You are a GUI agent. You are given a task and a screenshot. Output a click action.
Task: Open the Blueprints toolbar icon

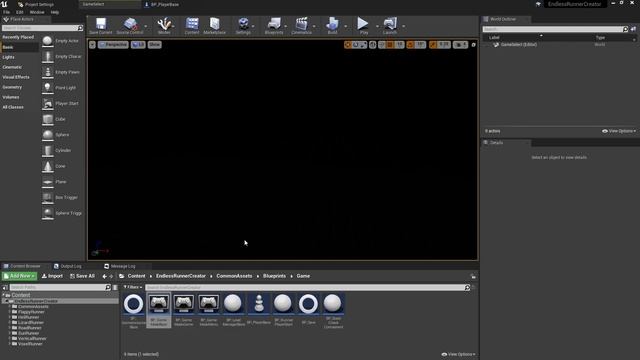tap(274, 26)
